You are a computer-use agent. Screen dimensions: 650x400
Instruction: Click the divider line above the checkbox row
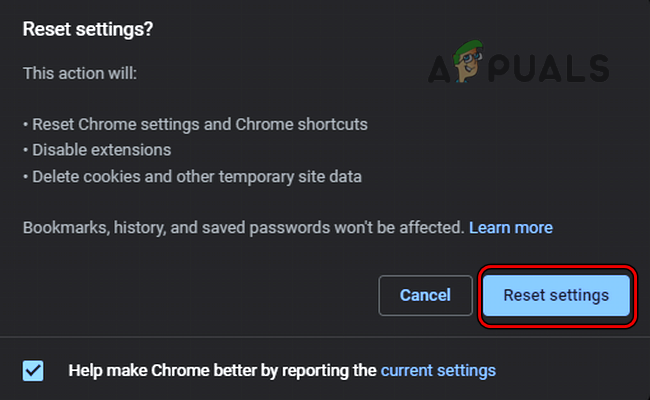(x=325, y=337)
